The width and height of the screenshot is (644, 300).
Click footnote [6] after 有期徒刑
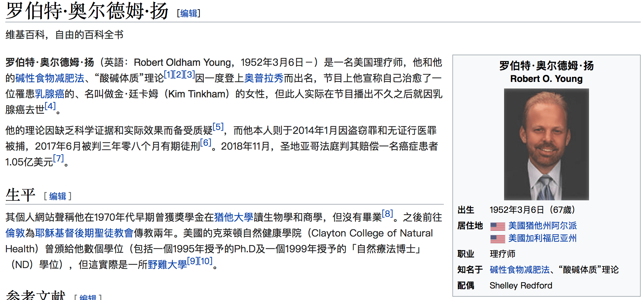pyautogui.click(x=205, y=143)
